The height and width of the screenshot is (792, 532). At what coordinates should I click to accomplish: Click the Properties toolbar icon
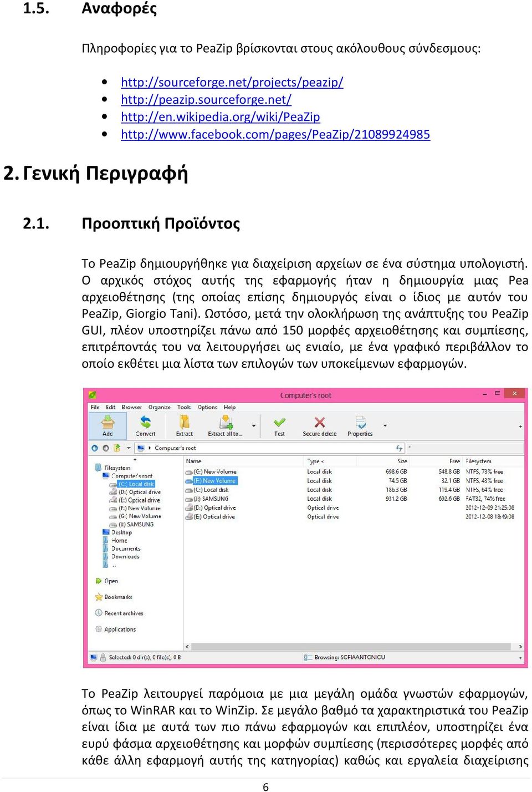[x=360, y=422]
